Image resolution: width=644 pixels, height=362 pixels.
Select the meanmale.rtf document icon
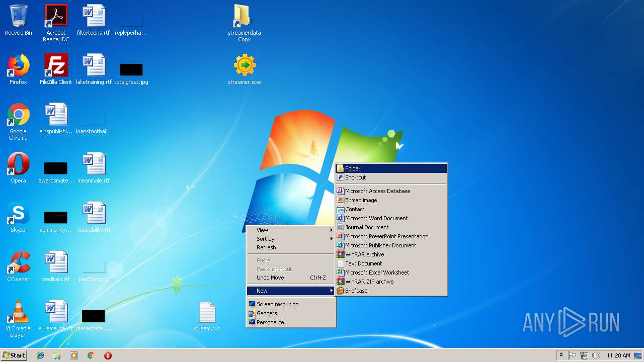[x=94, y=168]
